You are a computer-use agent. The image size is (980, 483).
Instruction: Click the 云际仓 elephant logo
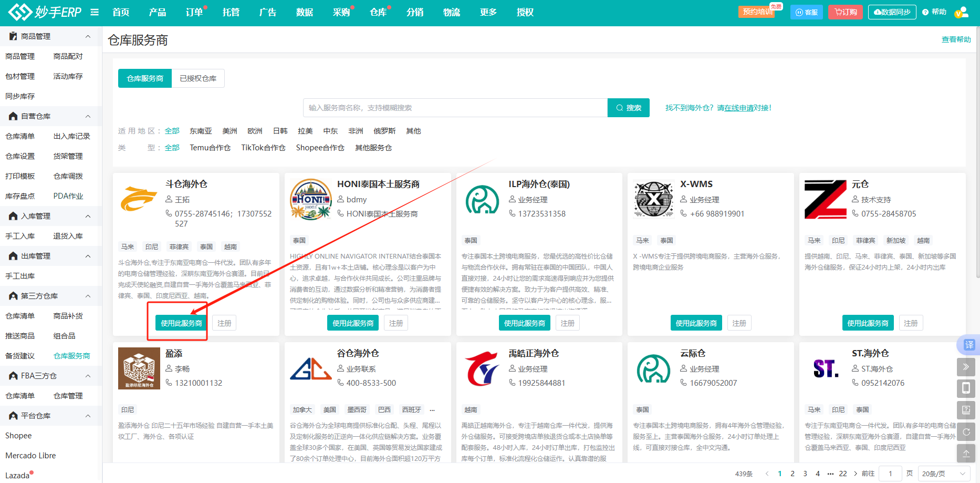pos(653,368)
